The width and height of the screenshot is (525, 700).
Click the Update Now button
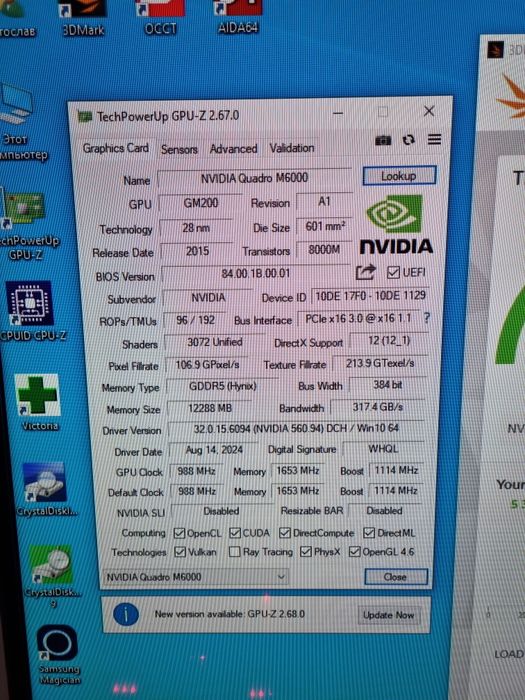(x=388, y=615)
